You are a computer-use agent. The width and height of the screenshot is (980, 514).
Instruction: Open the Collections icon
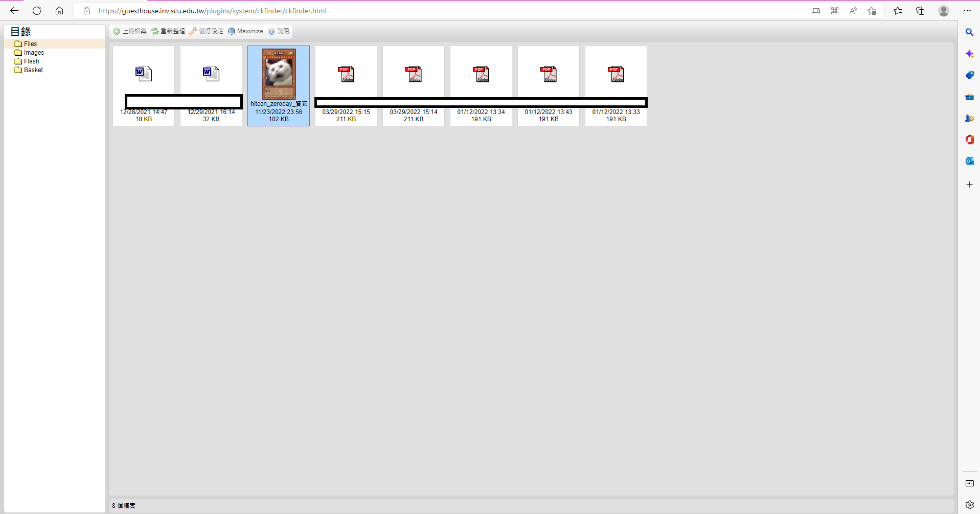point(920,11)
